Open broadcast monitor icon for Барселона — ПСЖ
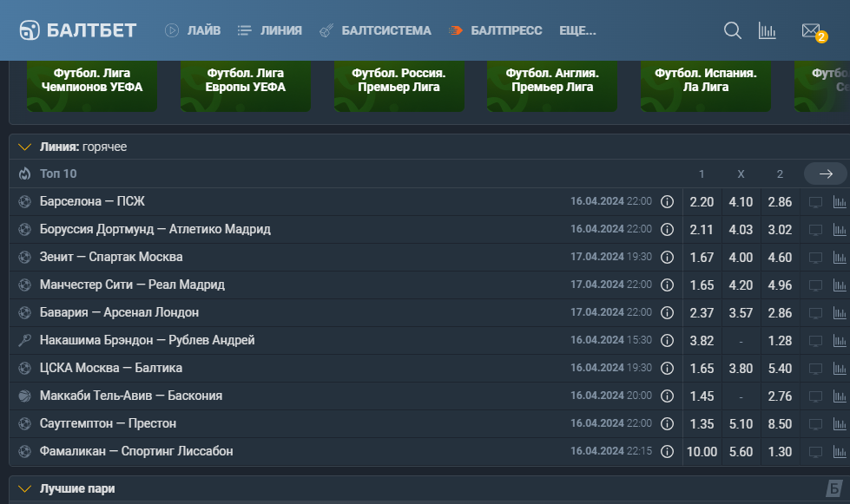 coord(815,202)
